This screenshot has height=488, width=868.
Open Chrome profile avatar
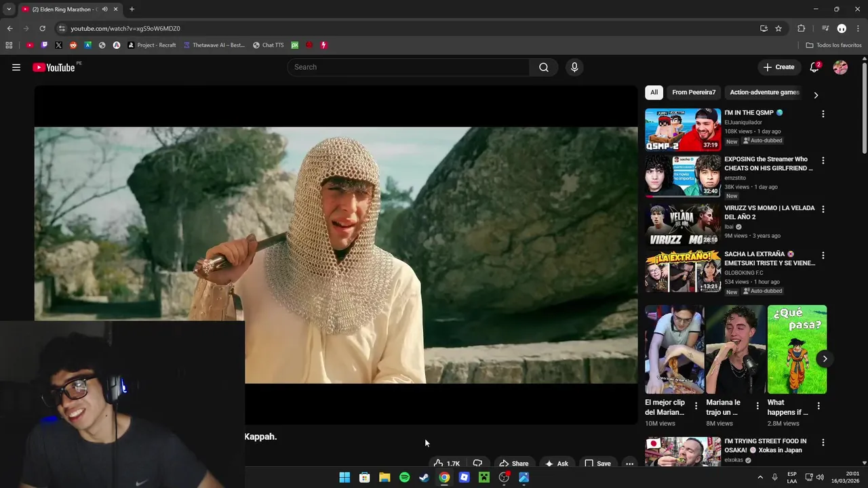tap(842, 28)
